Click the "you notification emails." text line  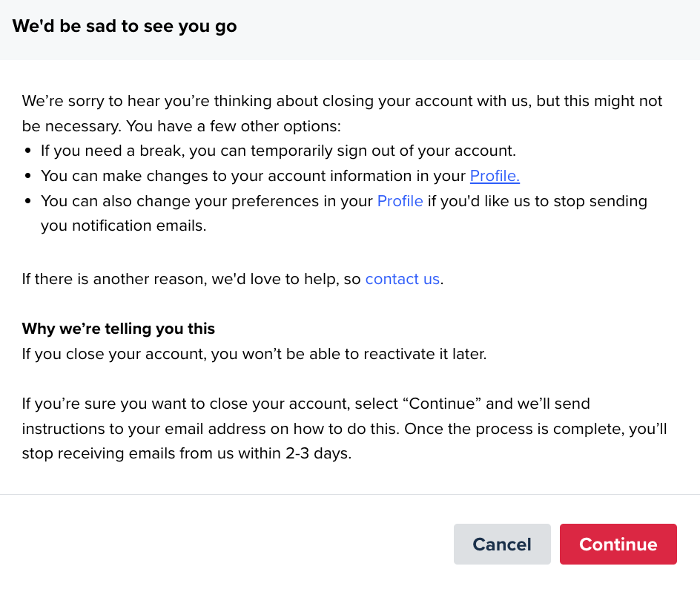pyautogui.click(x=123, y=226)
